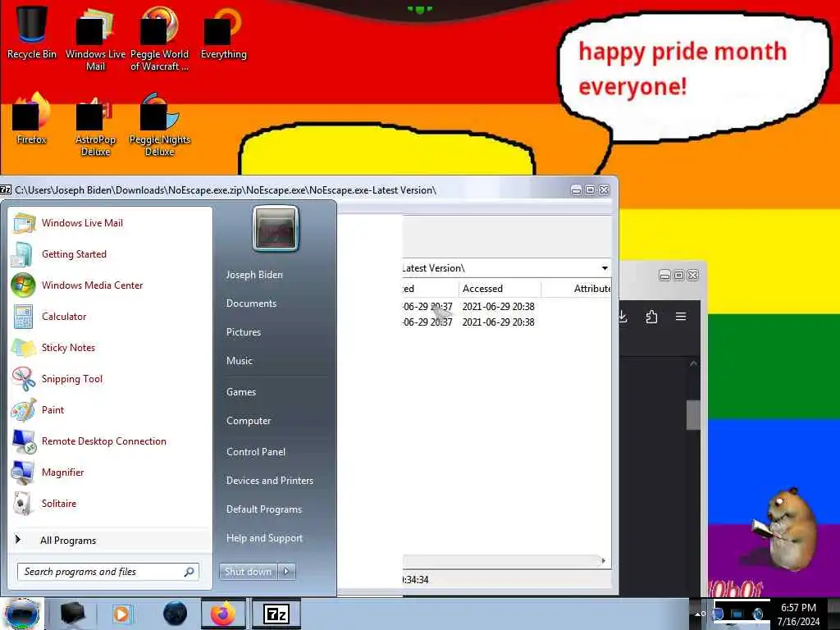Open Devices and Printers

(x=270, y=481)
